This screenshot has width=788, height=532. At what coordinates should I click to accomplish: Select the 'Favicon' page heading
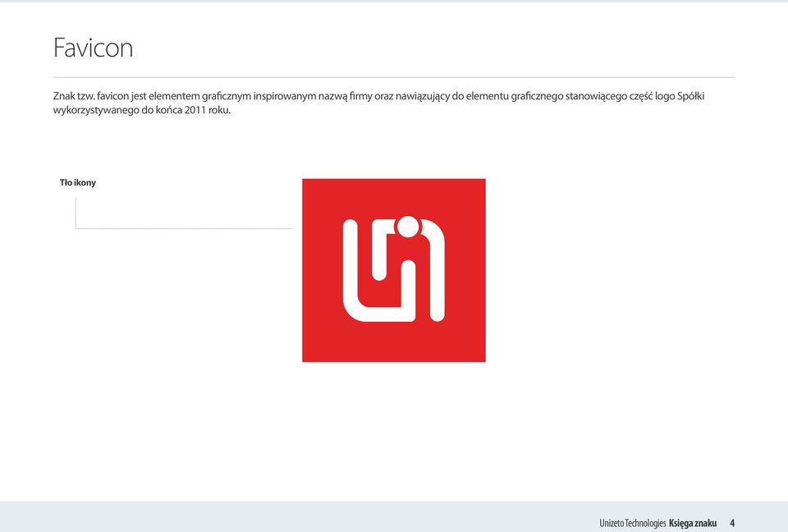click(x=93, y=48)
